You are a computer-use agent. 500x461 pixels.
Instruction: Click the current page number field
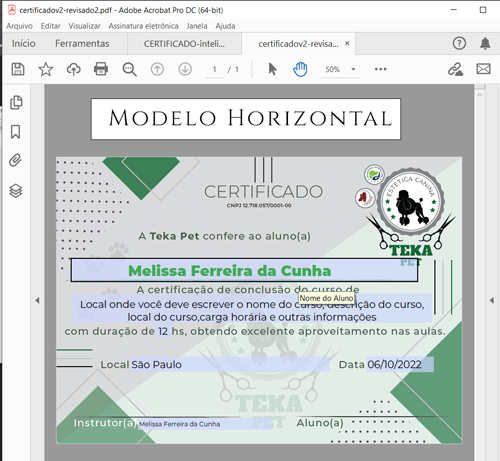pyautogui.click(x=214, y=69)
